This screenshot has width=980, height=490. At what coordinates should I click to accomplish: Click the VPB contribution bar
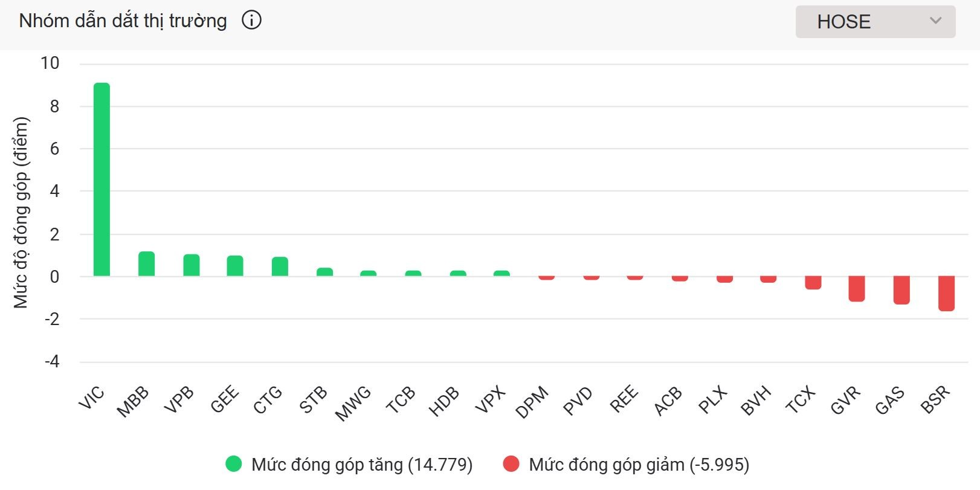pyautogui.click(x=192, y=265)
